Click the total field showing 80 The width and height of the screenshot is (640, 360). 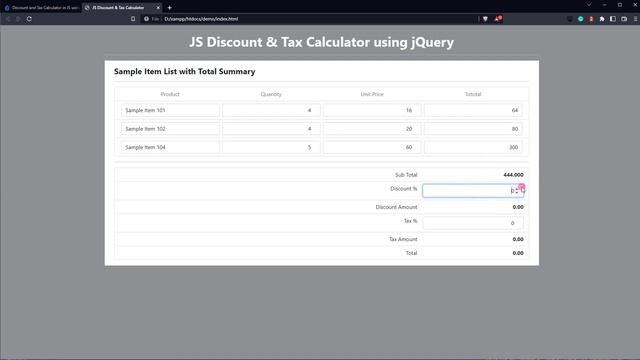tap(473, 129)
